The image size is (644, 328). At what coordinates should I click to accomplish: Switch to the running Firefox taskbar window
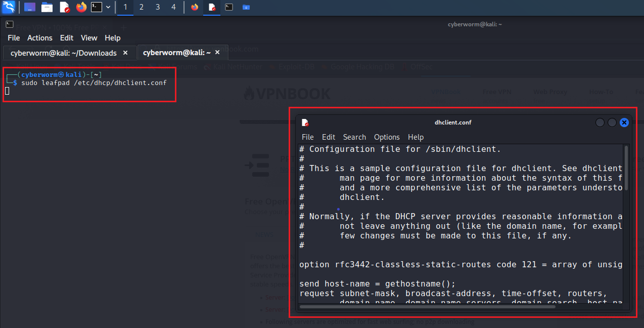point(195,7)
